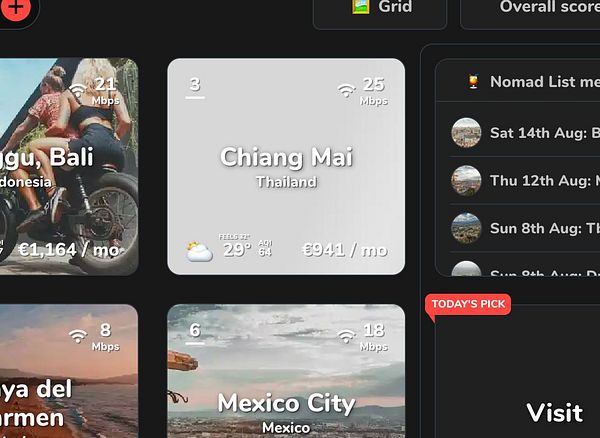Open the Sat 14th Aug meetup
This screenshot has height=438, width=600.
pos(525,133)
